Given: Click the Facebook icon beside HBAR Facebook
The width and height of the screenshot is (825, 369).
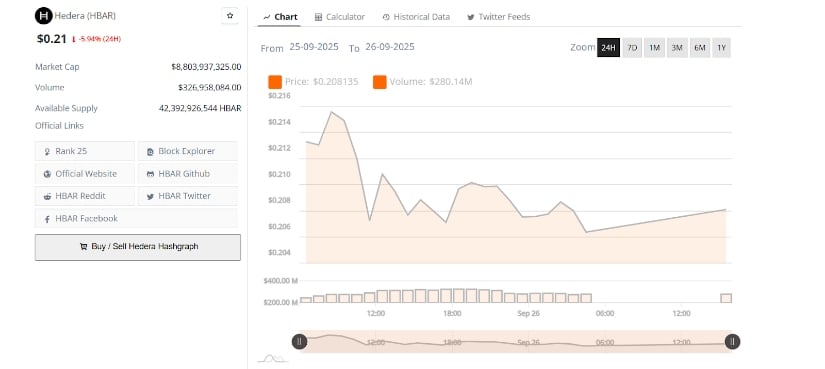Looking at the screenshot, I should click(x=47, y=219).
